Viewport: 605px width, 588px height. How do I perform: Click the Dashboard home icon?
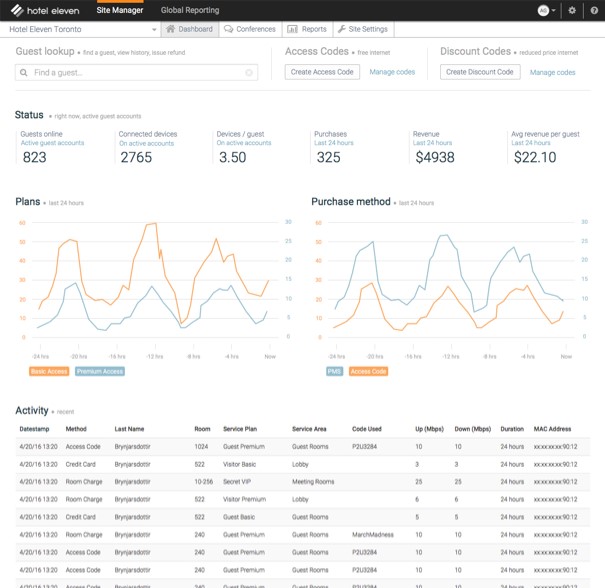[170, 29]
